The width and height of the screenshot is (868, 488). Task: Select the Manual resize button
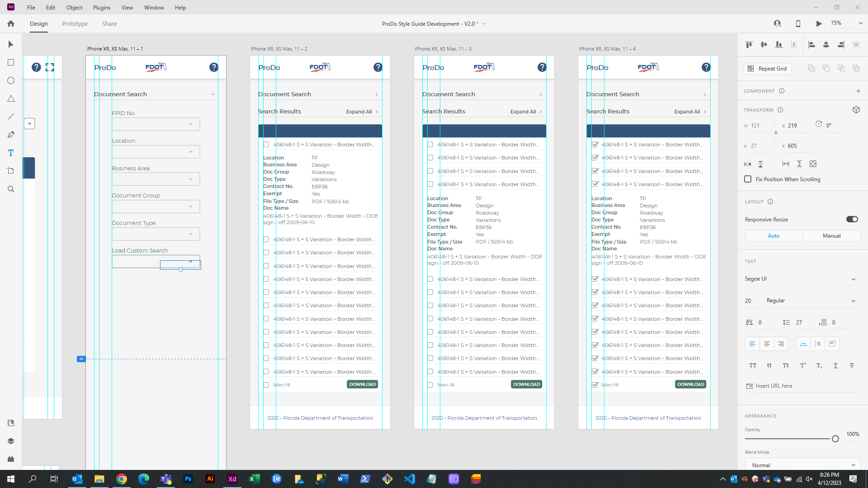click(831, 235)
